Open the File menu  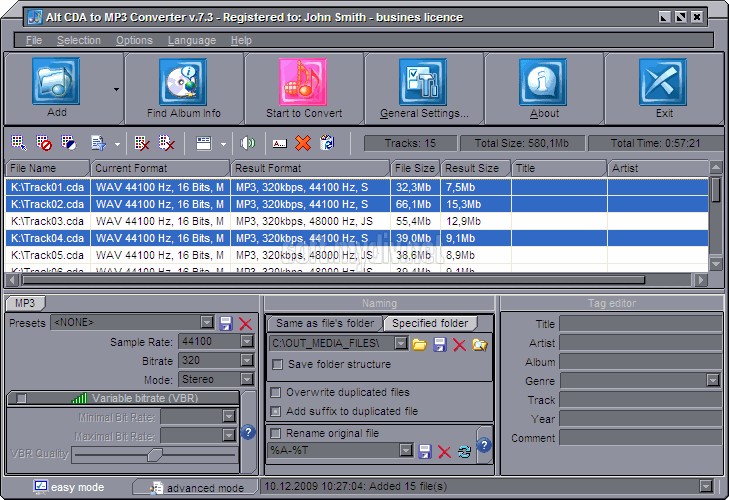point(34,40)
